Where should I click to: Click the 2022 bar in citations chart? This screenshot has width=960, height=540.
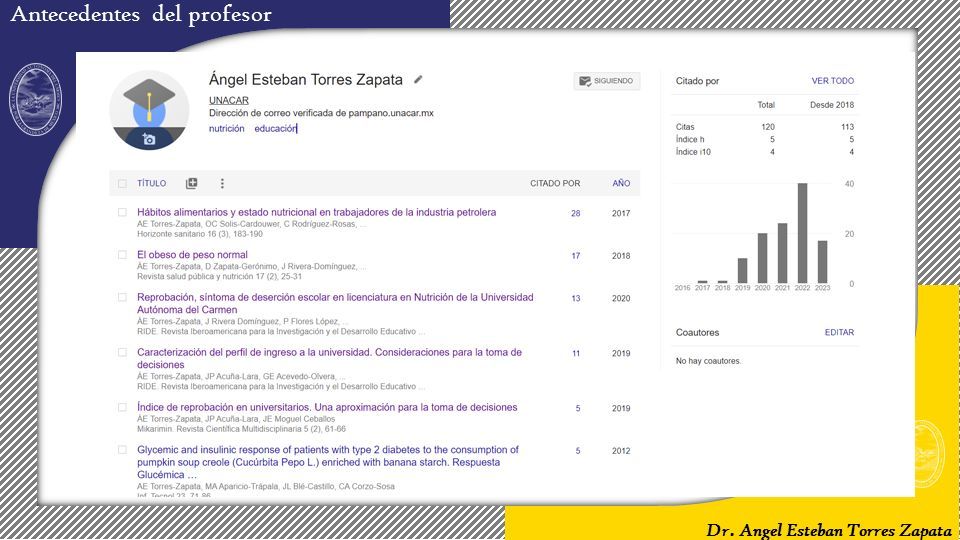(x=802, y=233)
